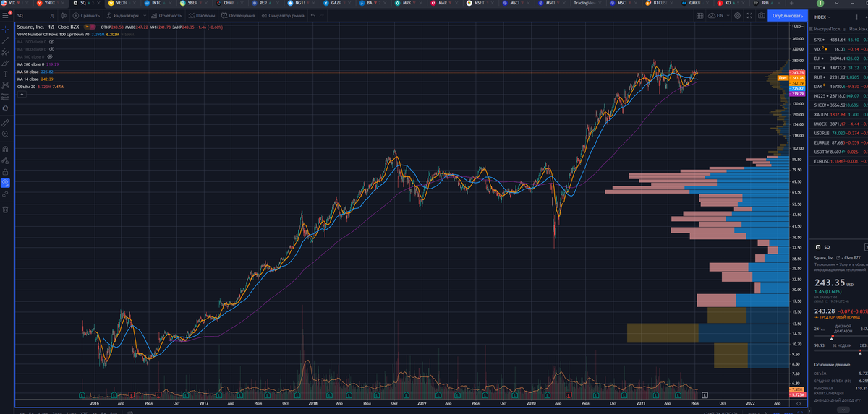Screen dimensions: 868x414
Task: Collapse the indicator legend with chevron
Action: (22, 94)
